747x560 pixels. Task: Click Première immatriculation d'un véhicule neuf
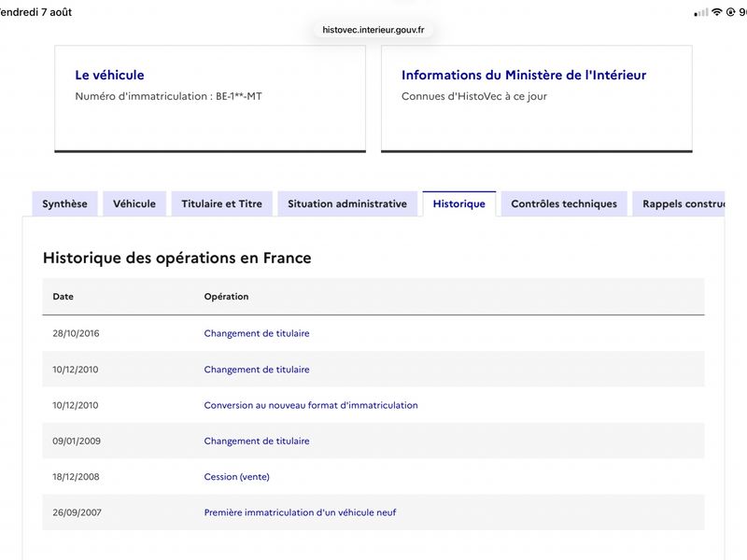pos(300,512)
